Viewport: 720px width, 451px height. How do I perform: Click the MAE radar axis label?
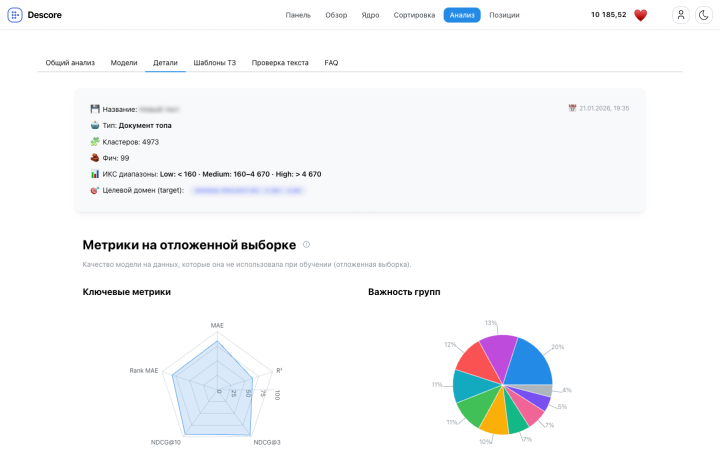tap(217, 325)
